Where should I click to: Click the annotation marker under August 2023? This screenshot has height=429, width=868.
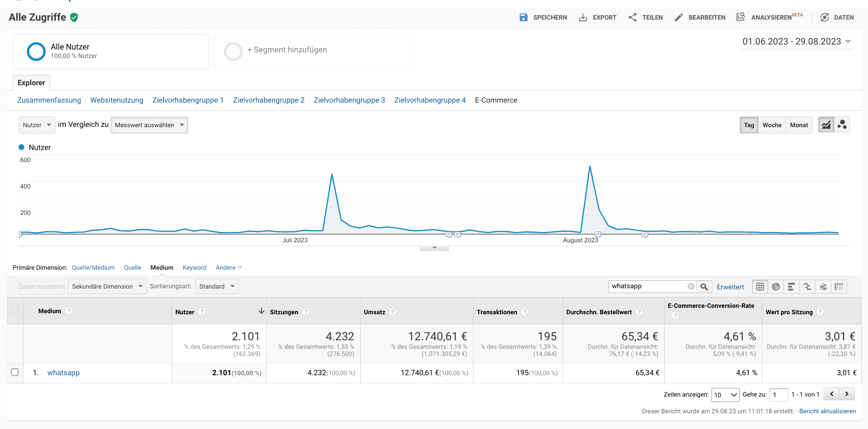pos(598,234)
